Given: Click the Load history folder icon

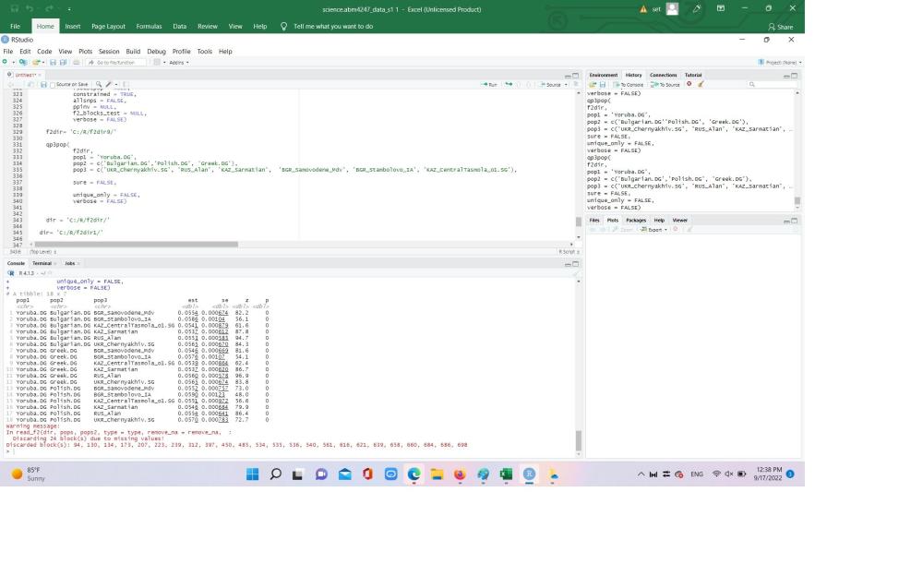Looking at the screenshot, I should coord(592,84).
